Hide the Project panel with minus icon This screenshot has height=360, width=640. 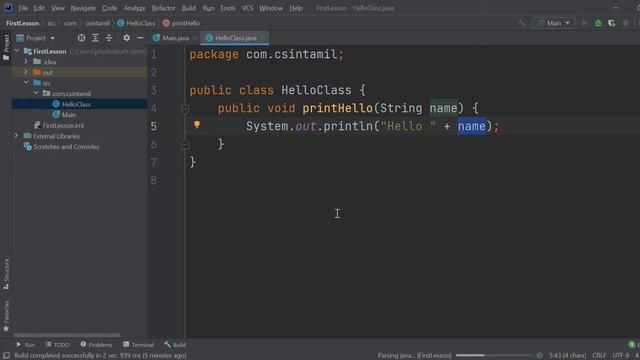tap(140, 38)
